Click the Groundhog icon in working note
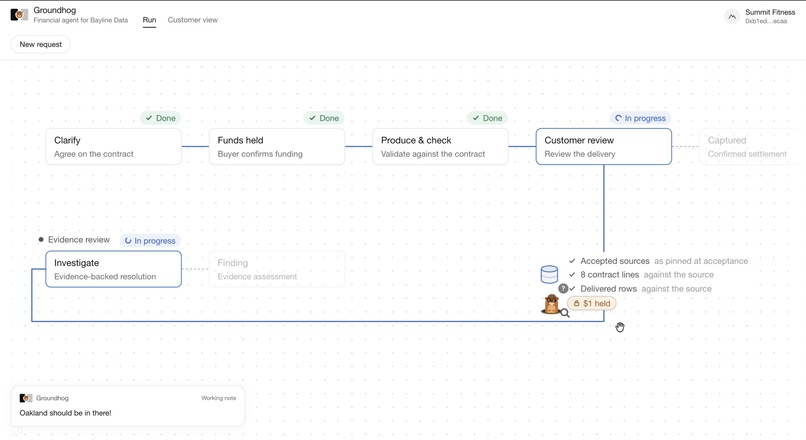 26,398
